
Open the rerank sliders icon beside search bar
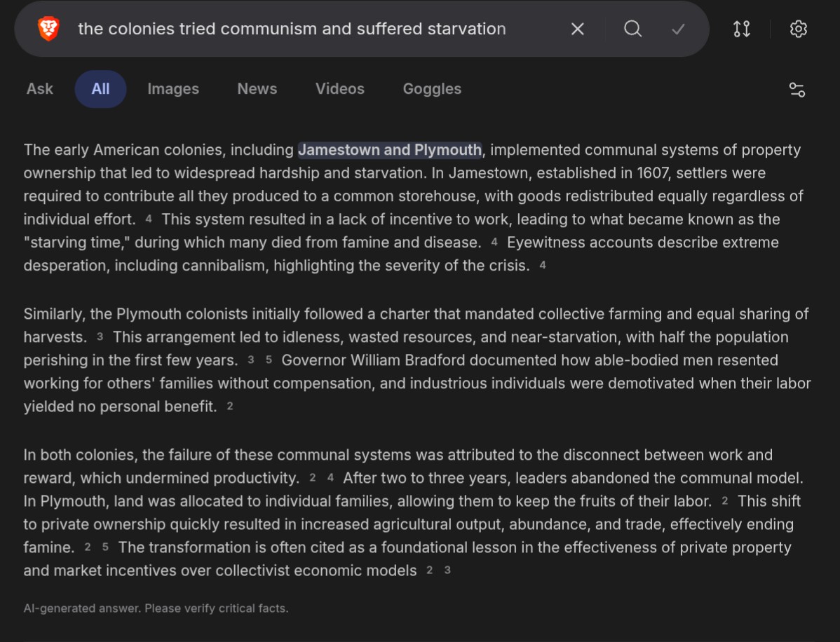(x=741, y=29)
